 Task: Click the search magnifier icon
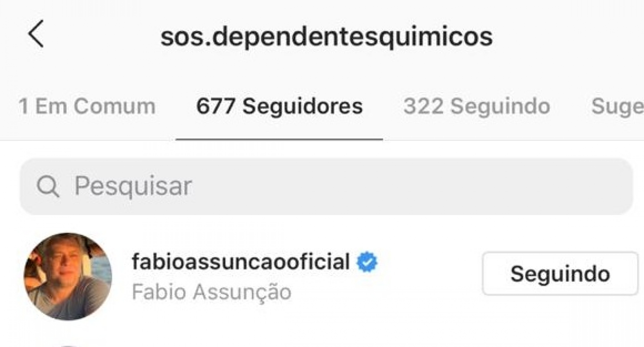[x=48, y=186]
